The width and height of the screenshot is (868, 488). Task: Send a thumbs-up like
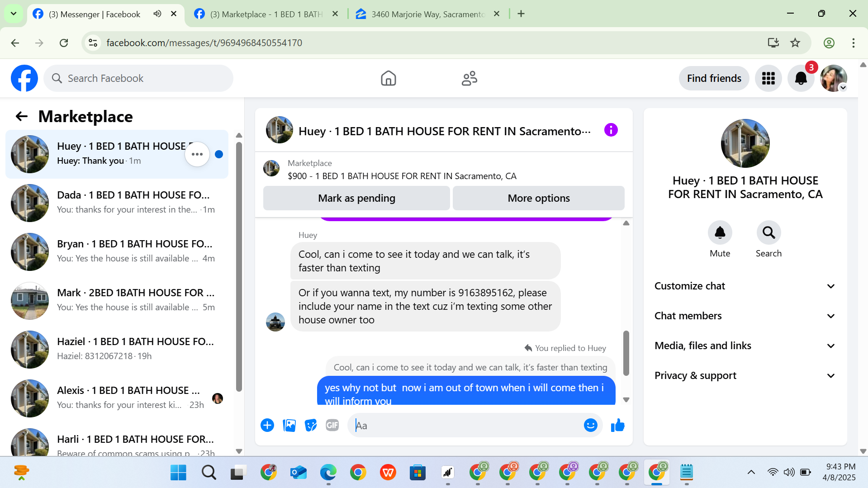pos(617,425)
